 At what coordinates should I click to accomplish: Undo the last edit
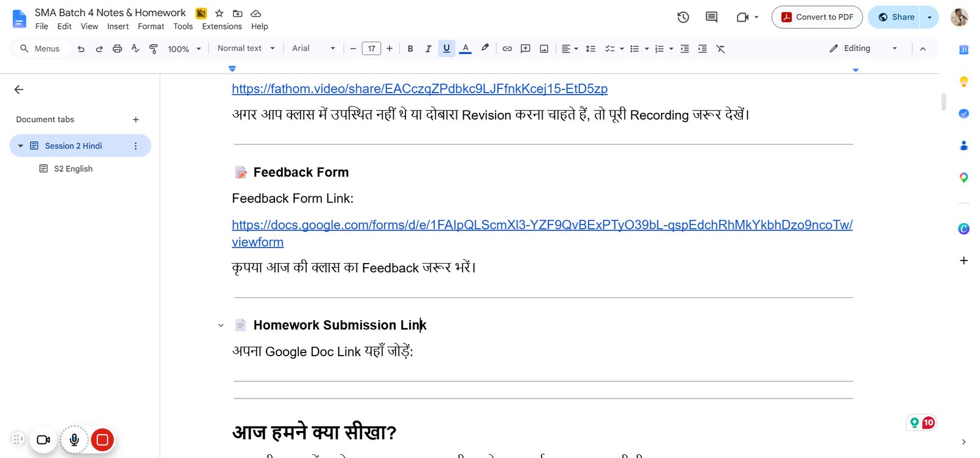coord(81,48)
